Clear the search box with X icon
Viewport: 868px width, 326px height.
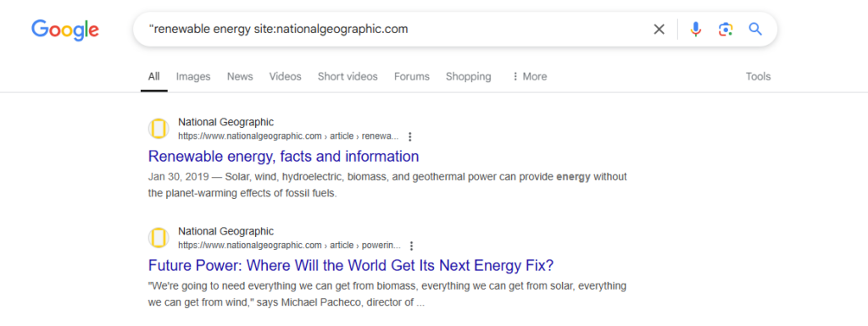[x=659, y=30]
